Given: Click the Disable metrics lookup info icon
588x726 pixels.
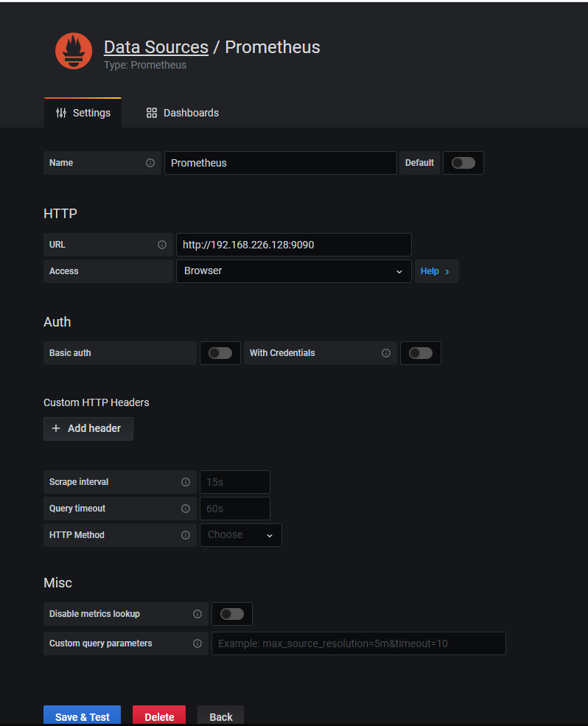Looking at the screenshot, I should pyautogui.click(x=197, y=614).
